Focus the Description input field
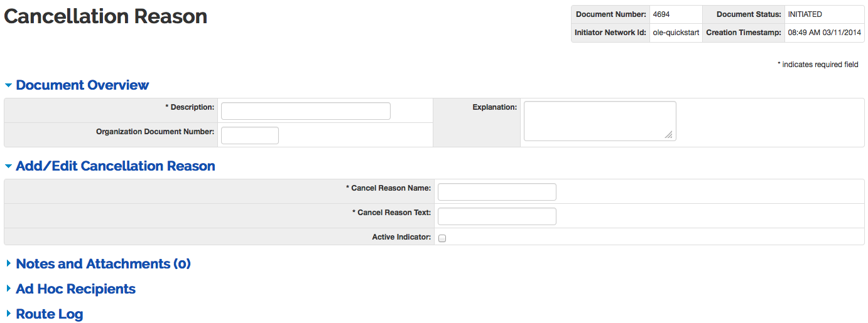Viewport: 868px width, 323px height. click(305, 111)
